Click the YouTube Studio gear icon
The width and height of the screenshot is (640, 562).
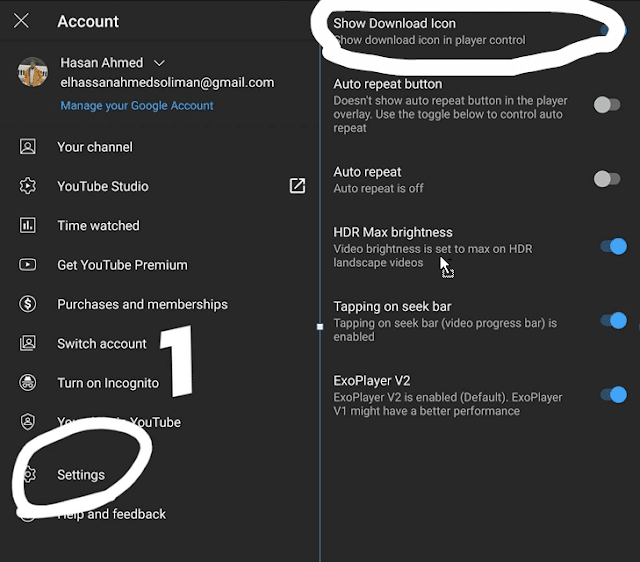pyautogui.click(x=28, y=186)
